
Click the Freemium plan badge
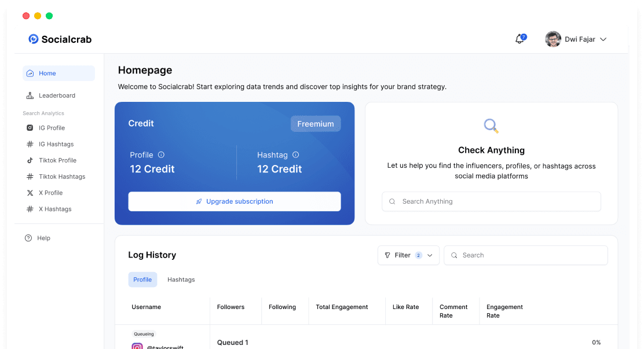point(316,124)
